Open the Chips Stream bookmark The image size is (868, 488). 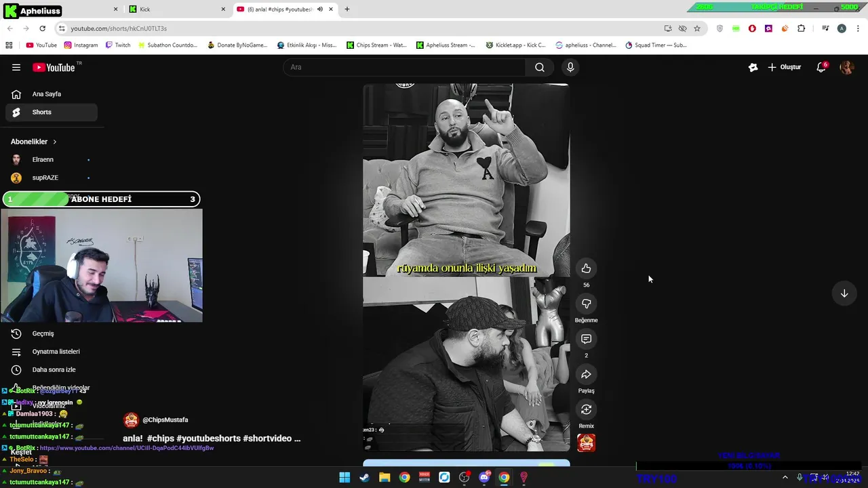point(376,45)
